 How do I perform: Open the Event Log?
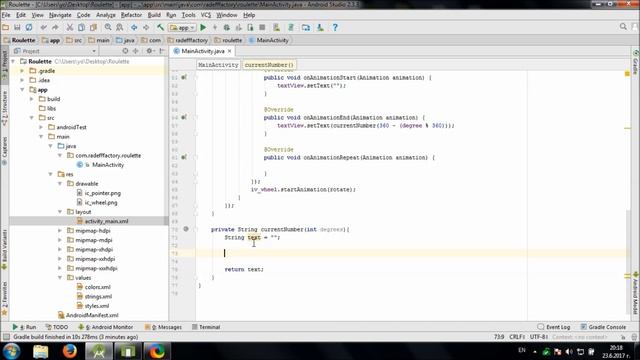pyautogui.click(x=554, y=327)
